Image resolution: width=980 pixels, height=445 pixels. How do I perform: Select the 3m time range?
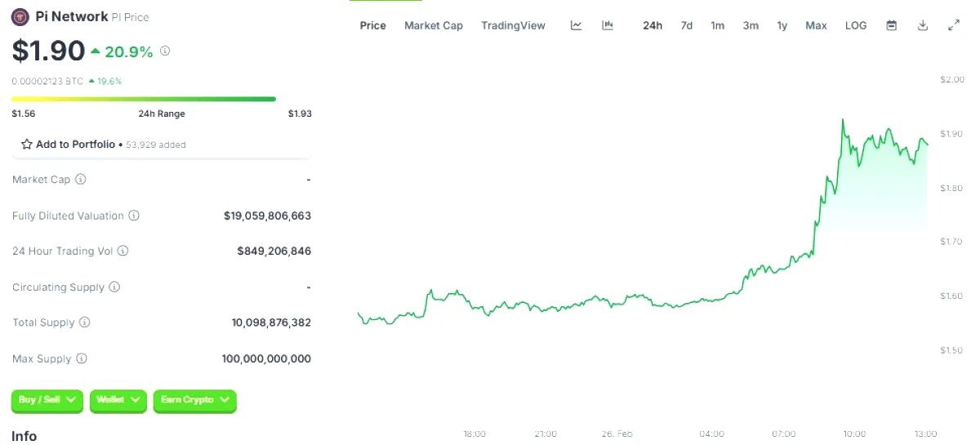(x=751, y=25)
